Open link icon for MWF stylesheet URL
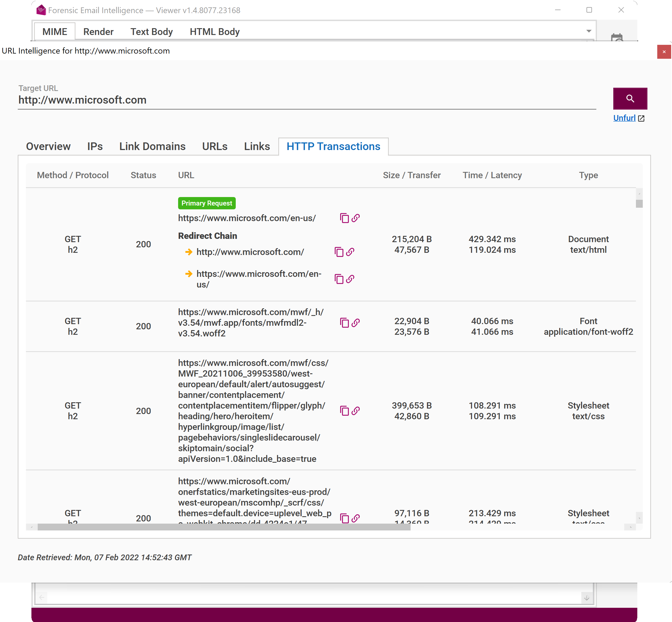Image resolution: width=672 pixels, height=622 pixels. click(355, 411)
